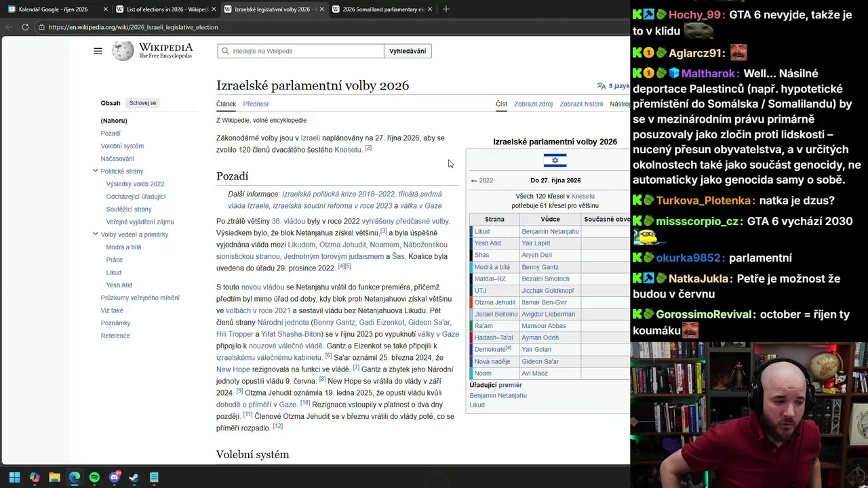The height and width of the screenshot is (488, 868).
Task: Open Zobrazit historii page history
Action: coord(581,104)
